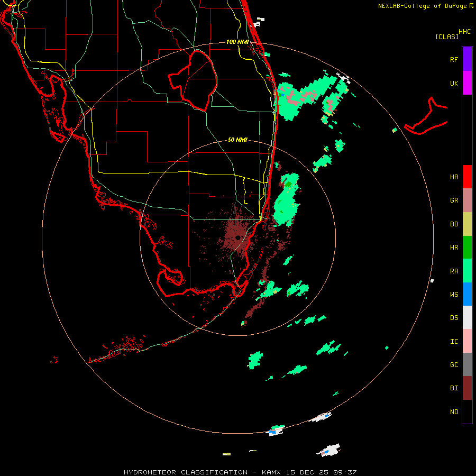The image size is (476, 476).
Task: Click the [CLAS] units label
Action: [x=447, y=36]
